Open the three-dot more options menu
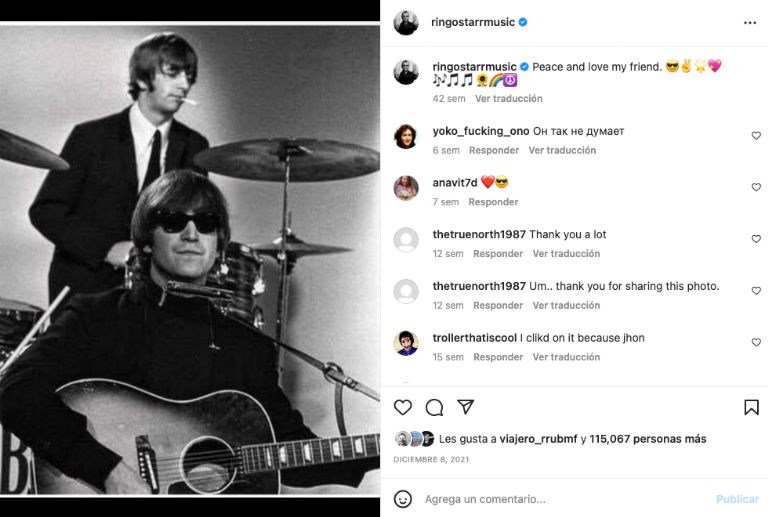Viewport: 768px width, 517px height. click(750, 22)
